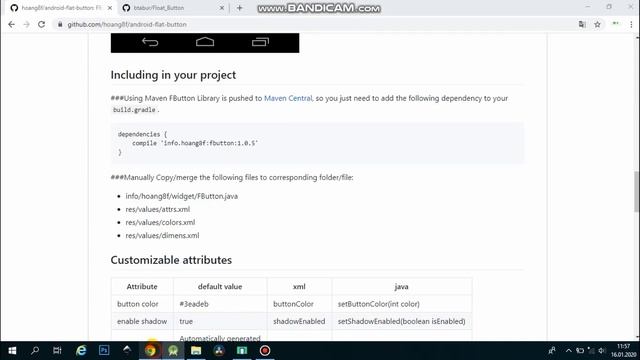Click the padlock site info icon

click(x=60, y=24)
